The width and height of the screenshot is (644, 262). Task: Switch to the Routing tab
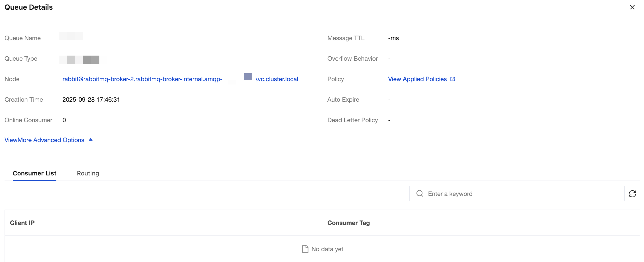pos(88,173)
